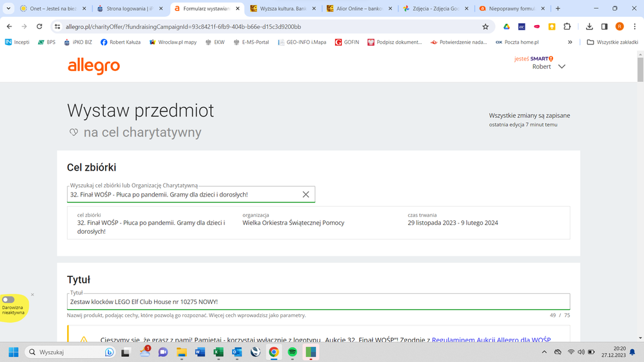
Task: Switch to the Alior Online tab
Action: pyautogui.click(x=359, y=8)
